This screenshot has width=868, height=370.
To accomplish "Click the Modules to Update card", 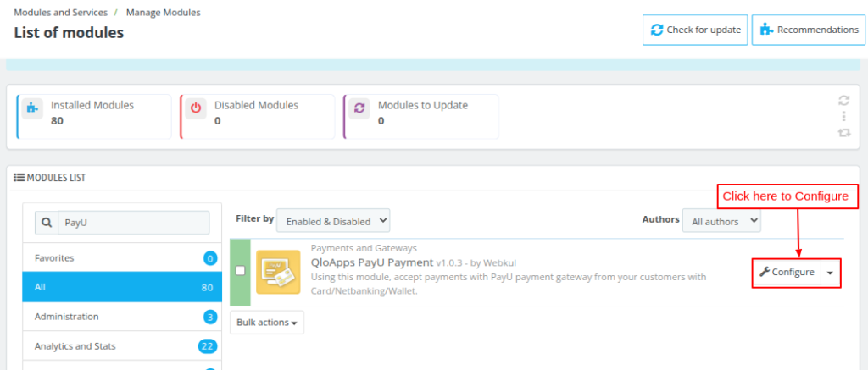I will [x=420, y=116].
